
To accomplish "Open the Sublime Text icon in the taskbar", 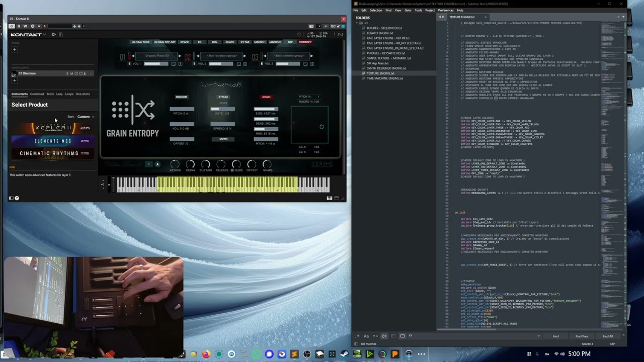I will click(294, 354).
